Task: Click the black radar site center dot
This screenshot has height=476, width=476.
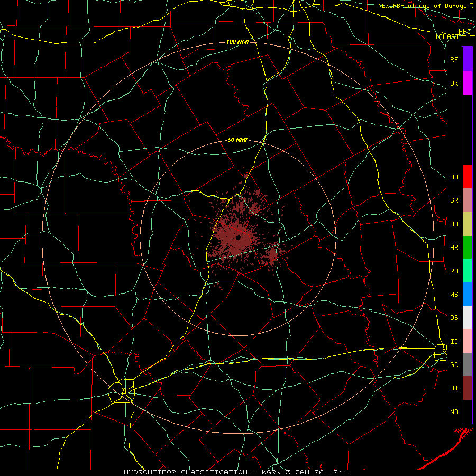Action: point(239,237)
